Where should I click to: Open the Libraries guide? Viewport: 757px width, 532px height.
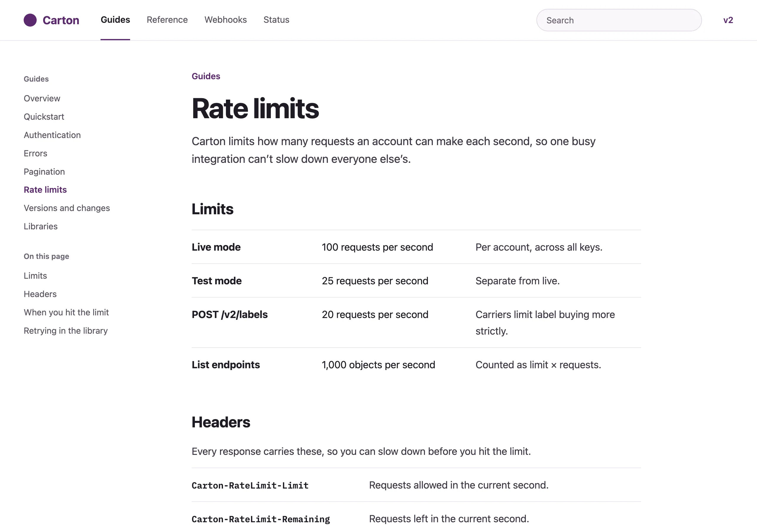[x=41, y=226]
